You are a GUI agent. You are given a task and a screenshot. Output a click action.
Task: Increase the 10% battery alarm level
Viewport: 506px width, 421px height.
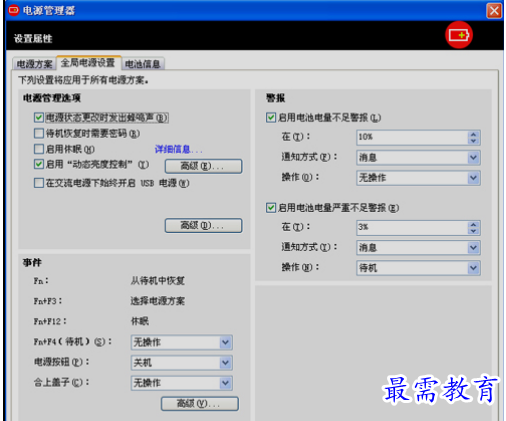pyautogui.click(x=474, y=134)
